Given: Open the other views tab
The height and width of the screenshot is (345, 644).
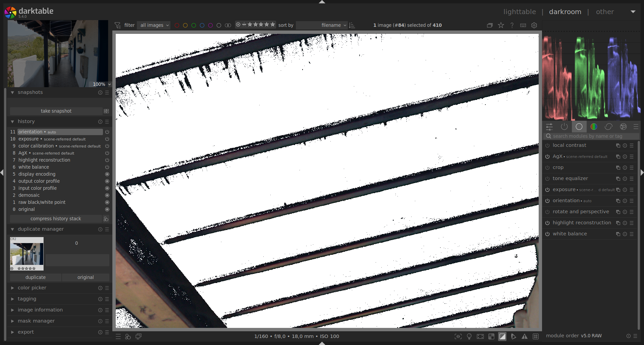Looking at the screenshot, I should 605,12.
